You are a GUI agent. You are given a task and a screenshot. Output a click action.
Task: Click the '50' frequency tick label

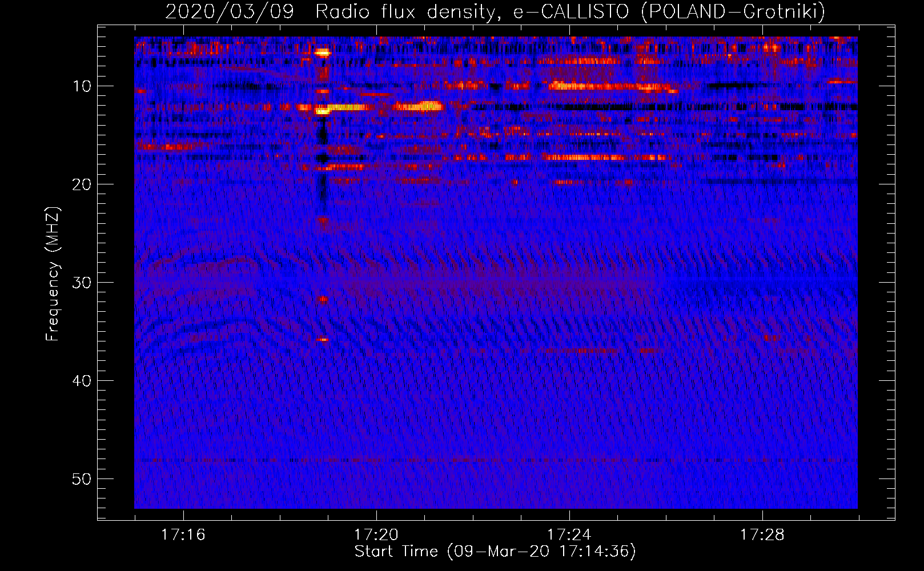83,479
